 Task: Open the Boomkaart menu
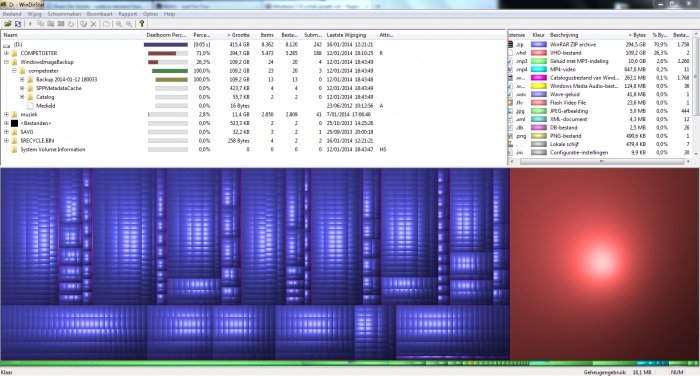point(100,14)
